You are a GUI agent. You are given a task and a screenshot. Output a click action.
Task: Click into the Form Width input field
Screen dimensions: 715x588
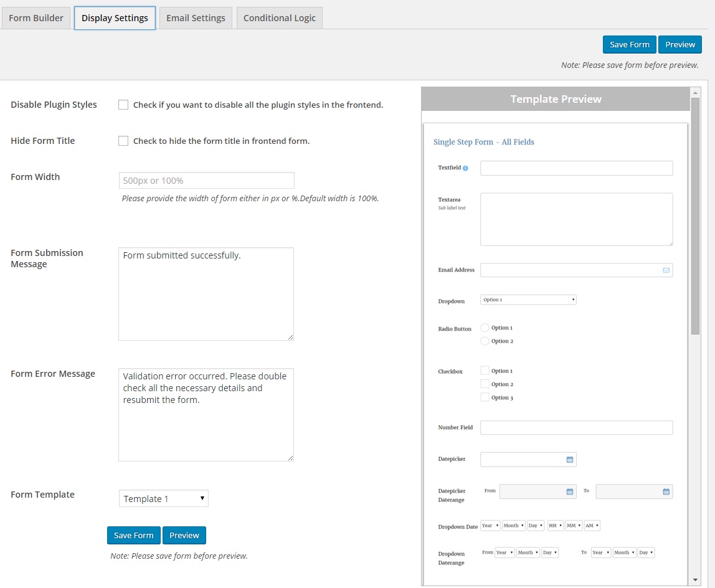206,181
